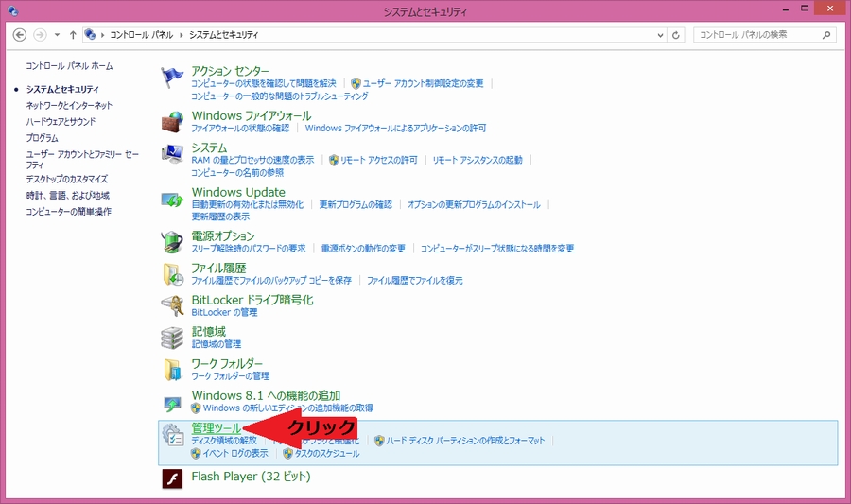Click ファイアウォールの状態の確認

(x=240, y=128)
